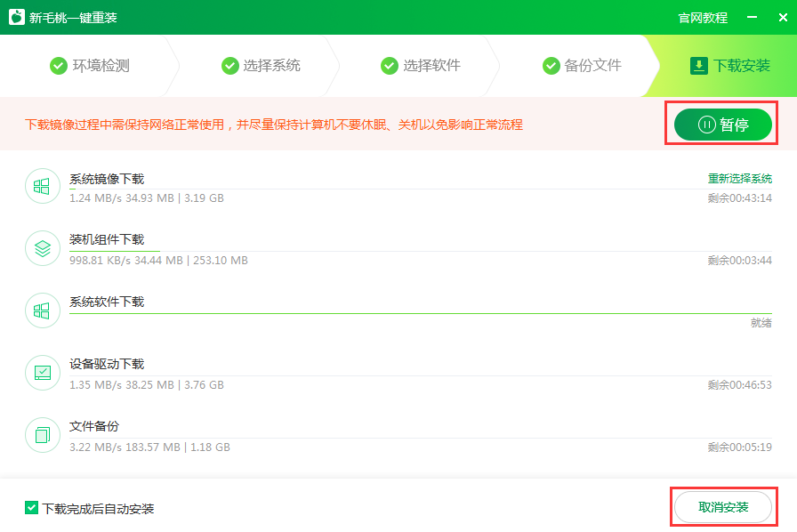Click the 装机组件下载 progress bar

click(421, 251)
